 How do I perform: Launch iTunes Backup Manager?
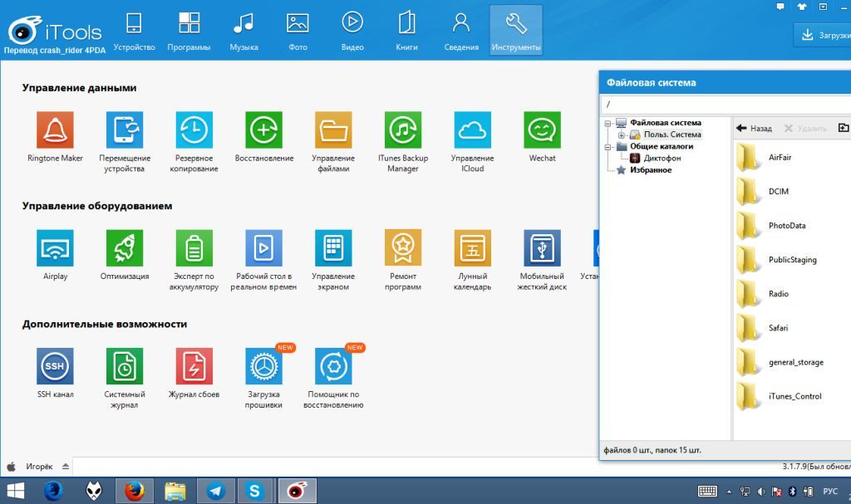(403, 130)
